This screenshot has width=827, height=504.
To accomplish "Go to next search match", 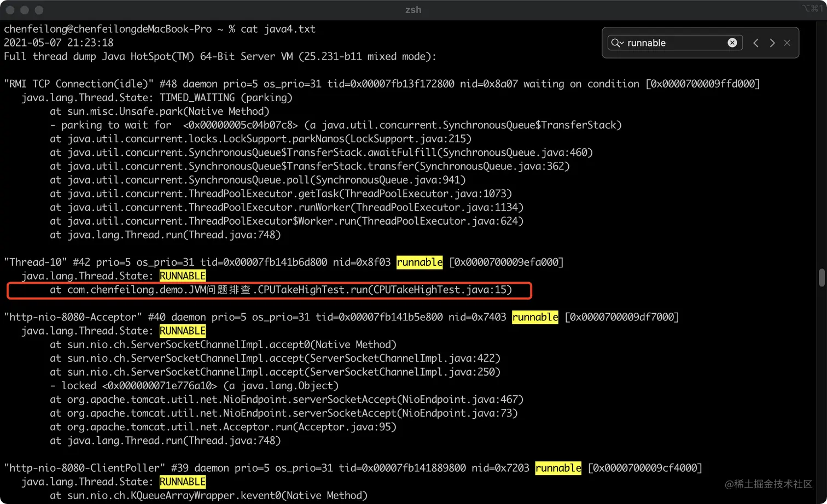I will 772,43.
